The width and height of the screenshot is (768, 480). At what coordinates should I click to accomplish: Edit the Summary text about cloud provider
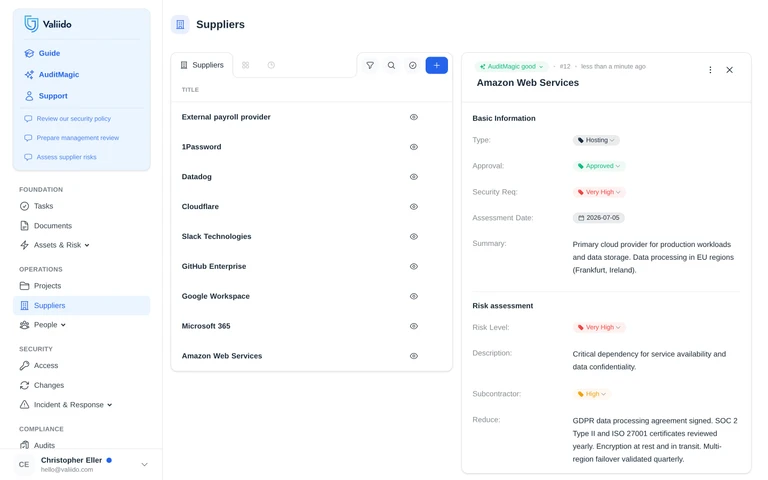coord(653,257)
